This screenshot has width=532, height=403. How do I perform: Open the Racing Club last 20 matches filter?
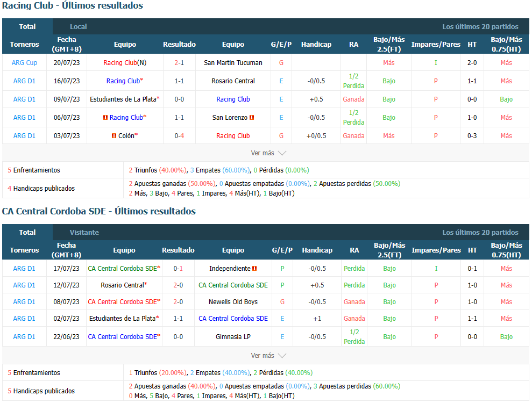pos(480,26)
